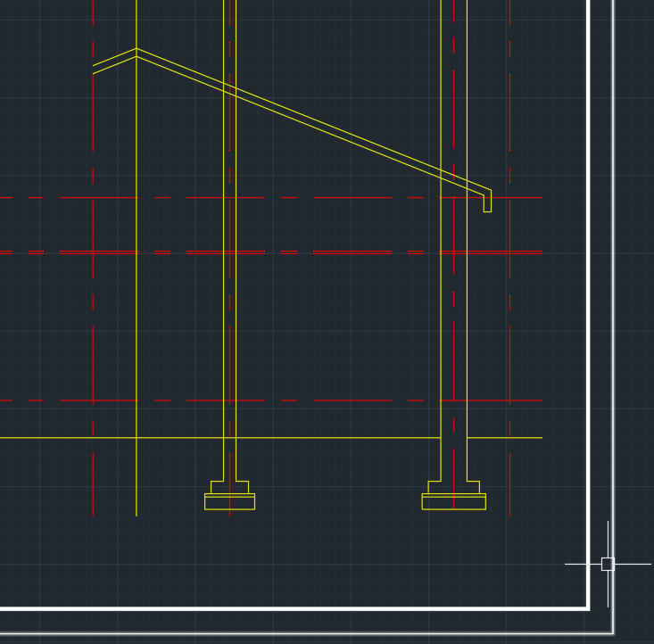The height and width of the screenshot is (644, 654).
Task: Pick the small fascia rectangle at roof eave end
Action: (487, 203)
